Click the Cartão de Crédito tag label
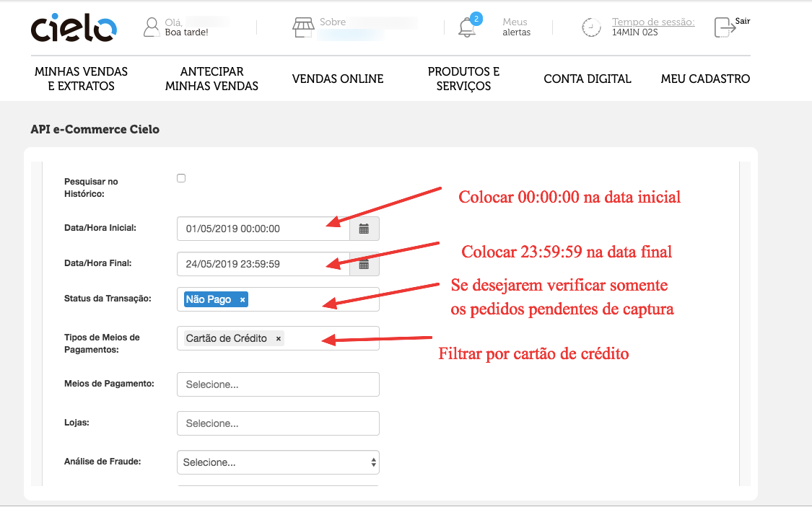Screen dimensions: 812x507 pos(227,338)
